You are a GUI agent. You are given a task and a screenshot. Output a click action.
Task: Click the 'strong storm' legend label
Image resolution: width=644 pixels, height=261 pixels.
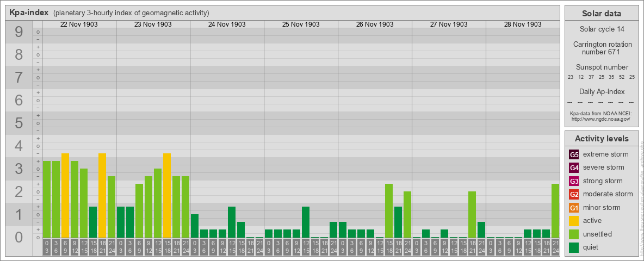[603, 181]
